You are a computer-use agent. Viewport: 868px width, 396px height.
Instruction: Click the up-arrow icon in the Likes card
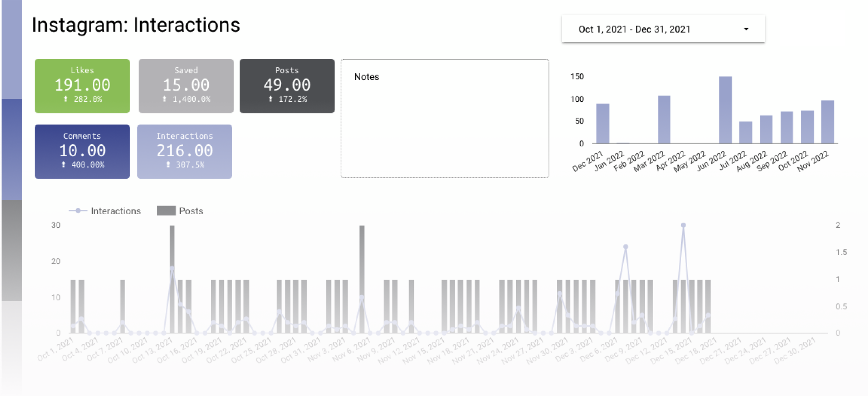66,99
